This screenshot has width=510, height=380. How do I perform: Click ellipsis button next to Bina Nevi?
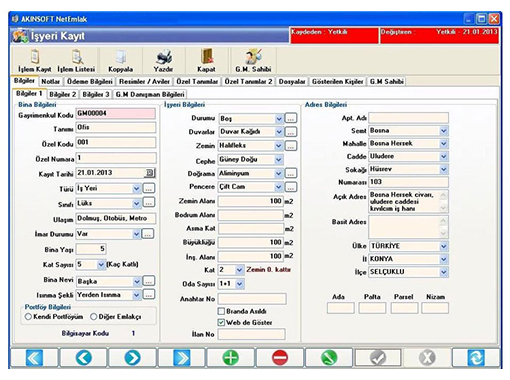tap(149, 281)
